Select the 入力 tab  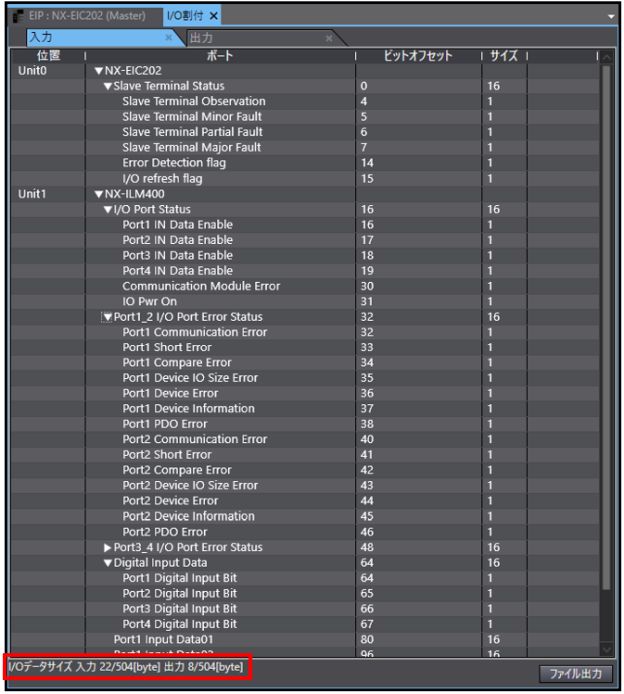click(101, 38)
